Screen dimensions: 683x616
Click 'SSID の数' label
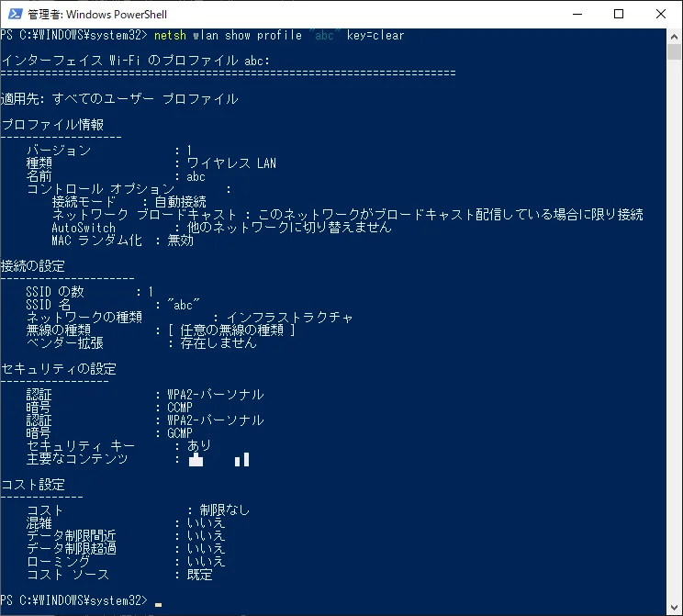[x=55, y=291]
